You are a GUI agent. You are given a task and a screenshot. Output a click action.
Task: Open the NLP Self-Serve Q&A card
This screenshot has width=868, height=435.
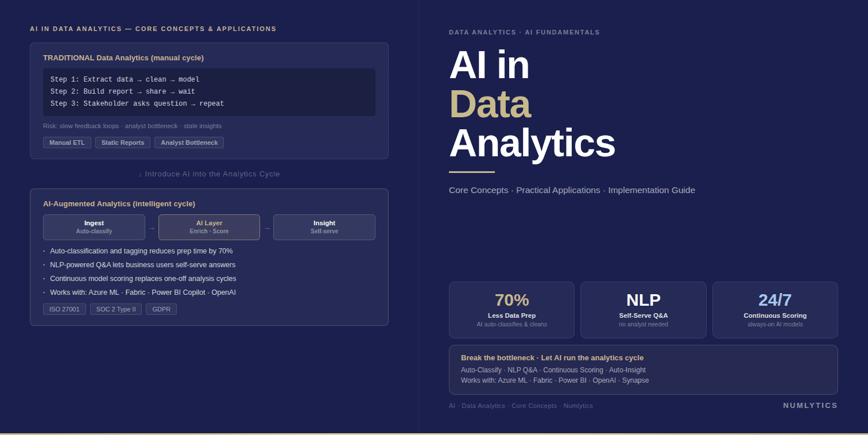point(644,310)
